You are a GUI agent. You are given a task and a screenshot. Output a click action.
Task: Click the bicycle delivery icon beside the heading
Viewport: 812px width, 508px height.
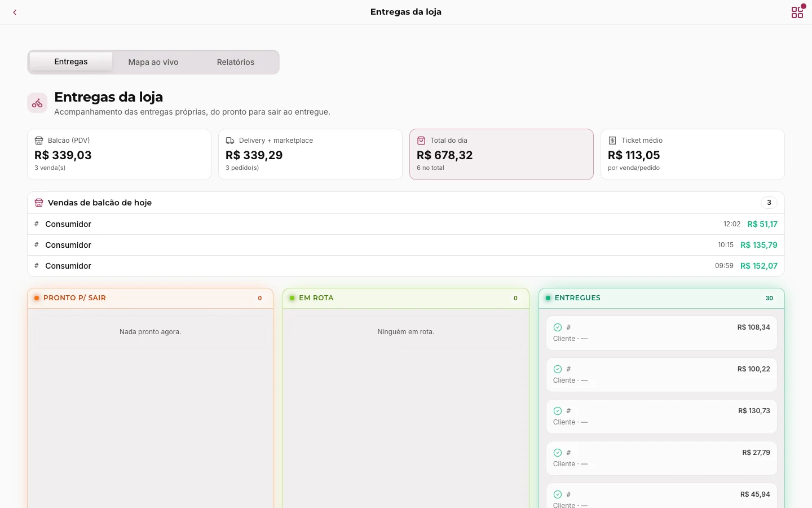pos(37,103)
